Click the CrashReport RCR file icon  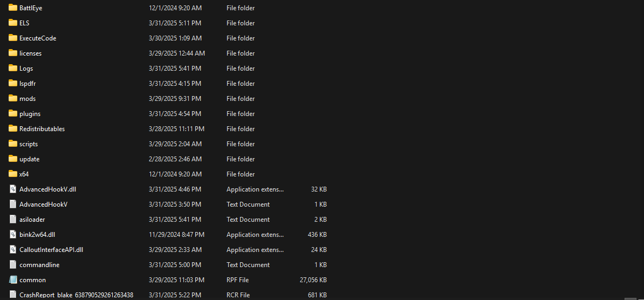[x=13, y=295]
